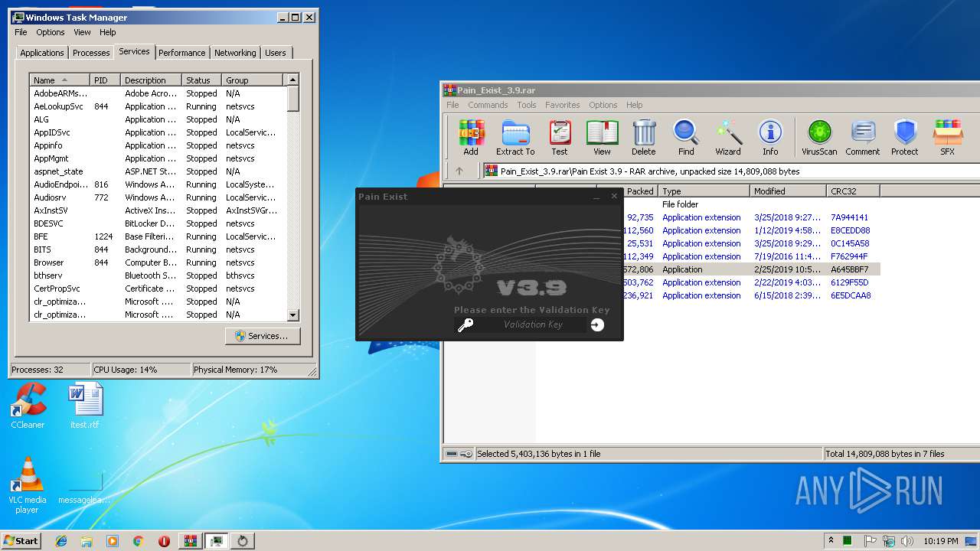Select the messagelea... desktop item

85,485
